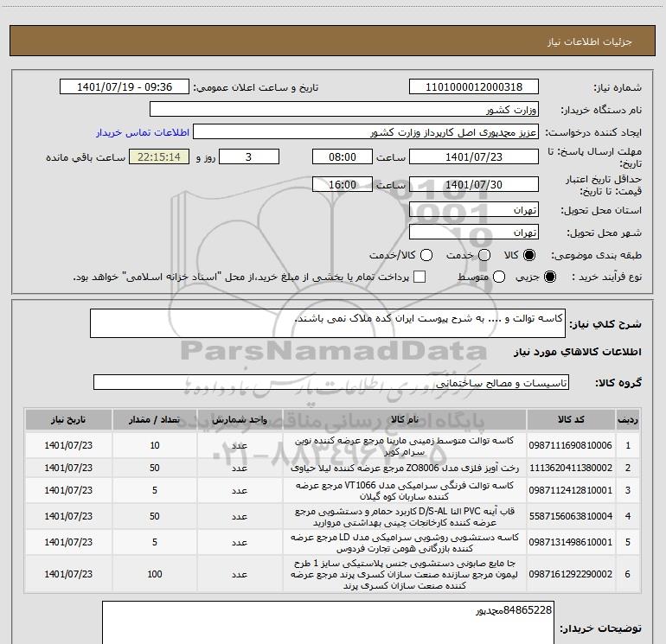
Task: Click the delivery city field تهران
Action: (474, 233)
